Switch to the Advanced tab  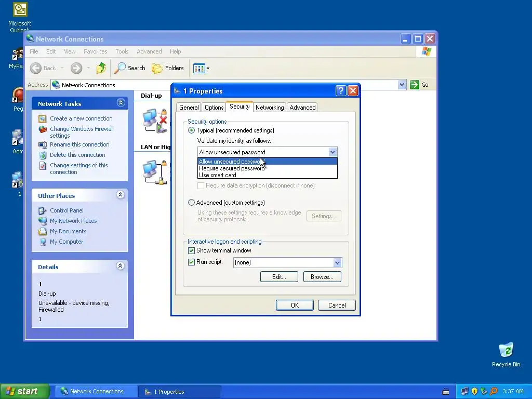(x=302, y=108)
